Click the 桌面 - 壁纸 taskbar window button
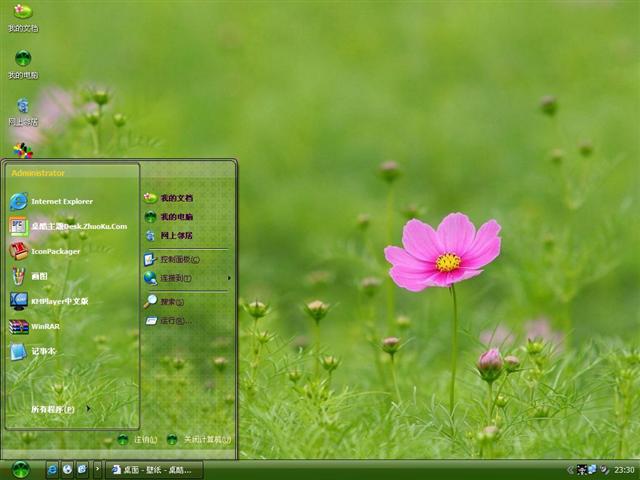The height and width of the screenshot is (480, 640). click(x=155, y=469)
